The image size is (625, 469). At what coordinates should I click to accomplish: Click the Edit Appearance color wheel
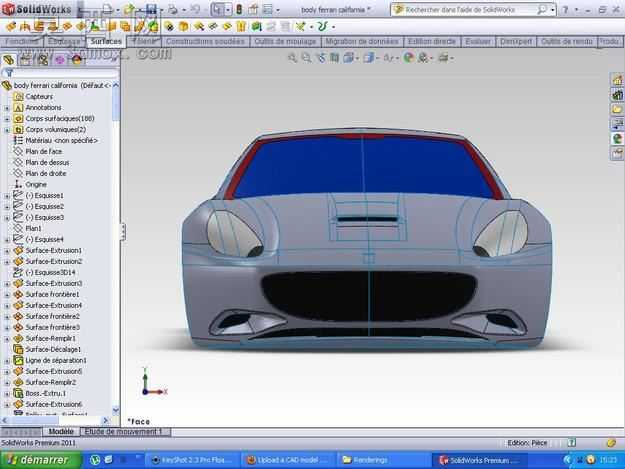click(x=407, y=58)
